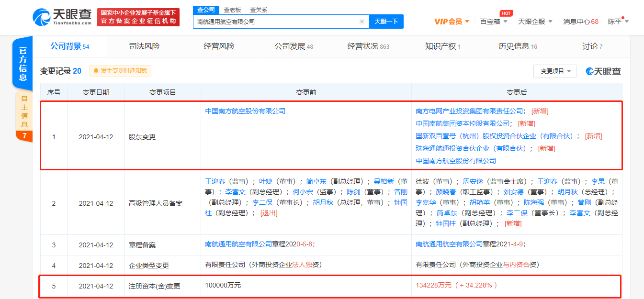Image resolution: width=644 pixels, height=299 pixels.
Task: Click the 天眼一下 search button
Action: click(x=386, y=22)
